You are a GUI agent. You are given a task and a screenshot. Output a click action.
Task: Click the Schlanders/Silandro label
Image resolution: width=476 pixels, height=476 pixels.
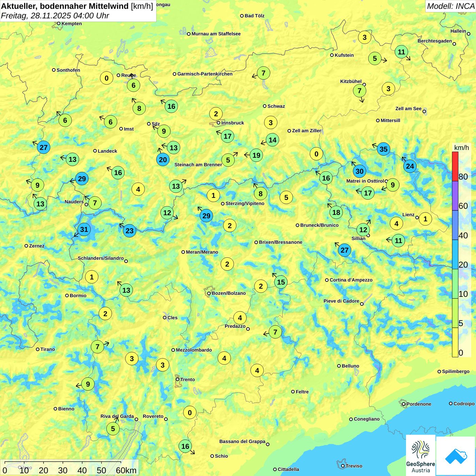[101, 258]
